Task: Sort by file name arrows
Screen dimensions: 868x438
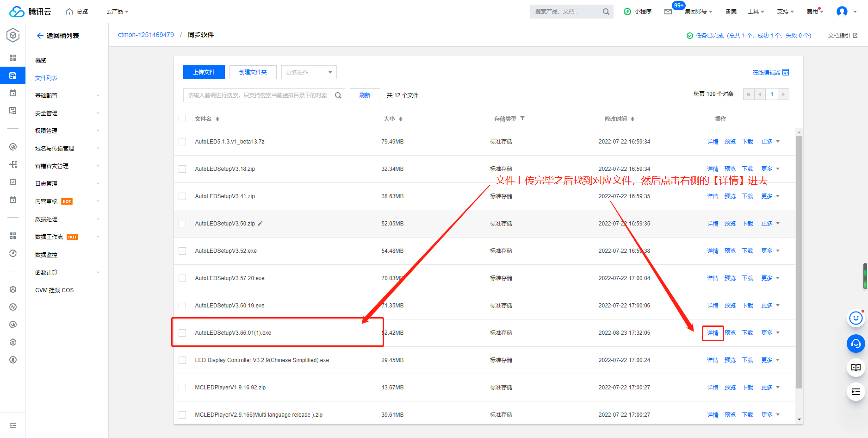Action: pos(217,119)
